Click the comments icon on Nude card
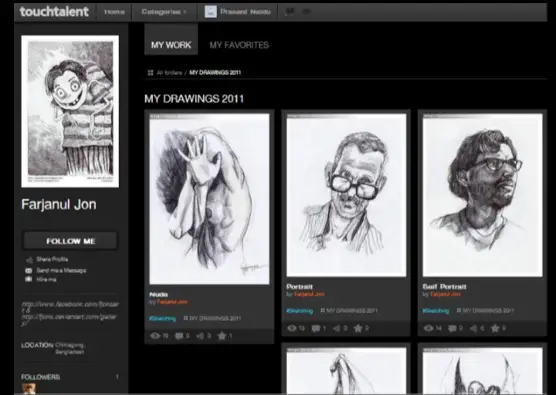The height and width of the screenshot is (395, 556). [x=179, y=336]
